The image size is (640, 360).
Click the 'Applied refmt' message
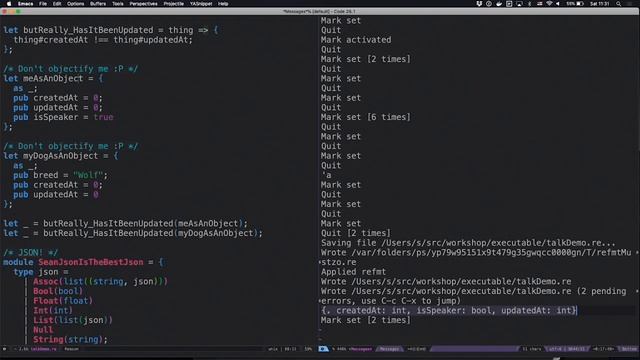coord(353,272)
